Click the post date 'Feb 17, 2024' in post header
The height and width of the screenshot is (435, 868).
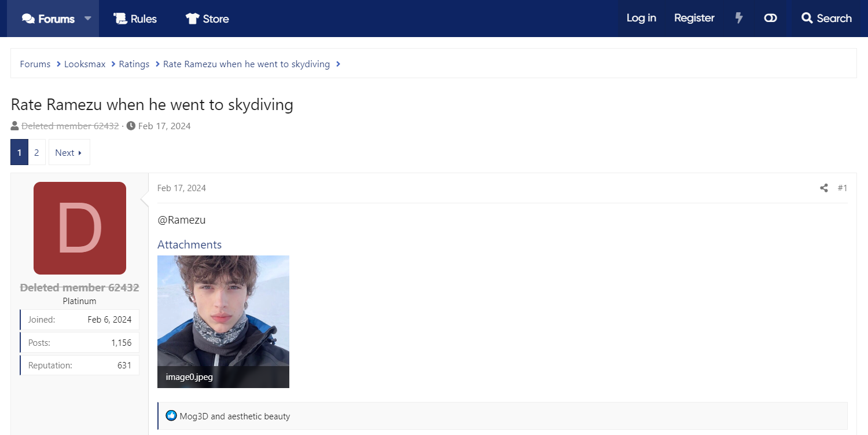pyautogui.click(x=182, y=188)
